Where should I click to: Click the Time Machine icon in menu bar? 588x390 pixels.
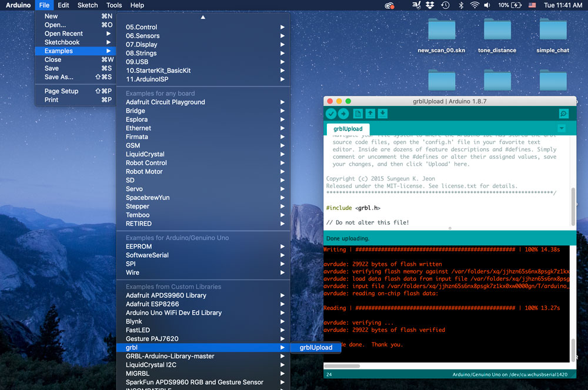[445, 5]
